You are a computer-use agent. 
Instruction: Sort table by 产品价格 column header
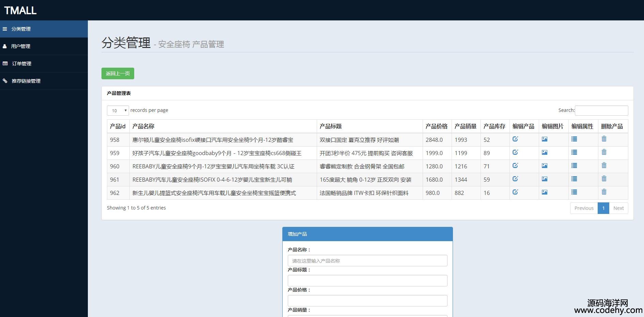pyautogui.click(x=437, y=126)
